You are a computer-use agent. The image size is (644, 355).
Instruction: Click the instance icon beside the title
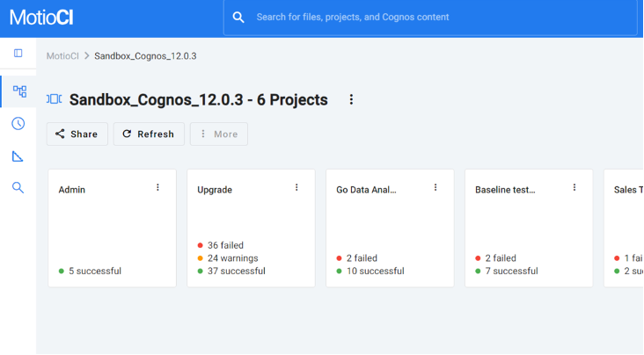coord(54,99)
